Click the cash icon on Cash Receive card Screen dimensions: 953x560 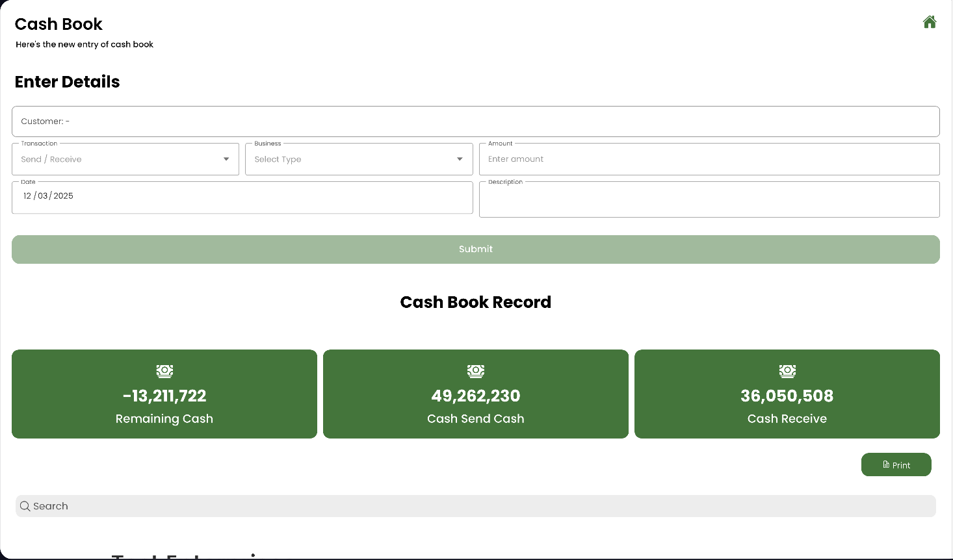[787, 371]
